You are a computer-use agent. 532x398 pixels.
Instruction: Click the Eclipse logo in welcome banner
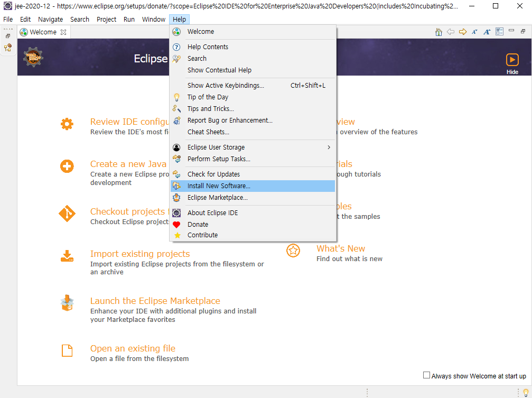(33, 57)
